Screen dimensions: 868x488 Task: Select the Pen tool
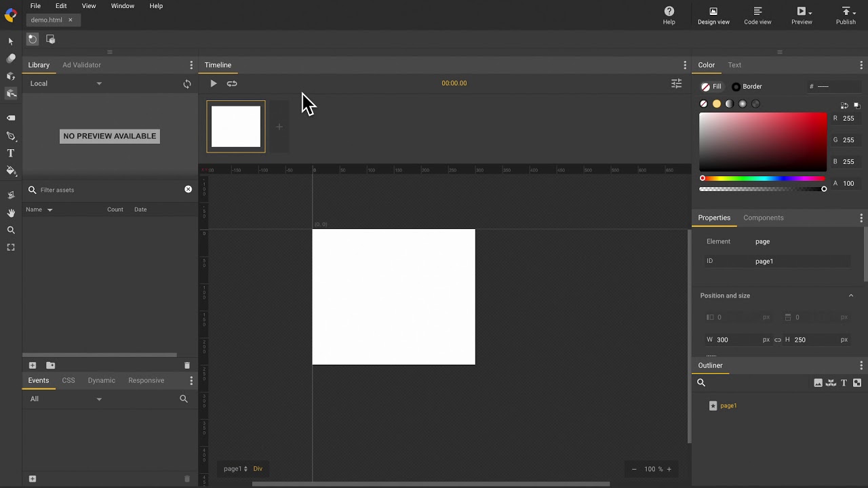pos(11,136)
